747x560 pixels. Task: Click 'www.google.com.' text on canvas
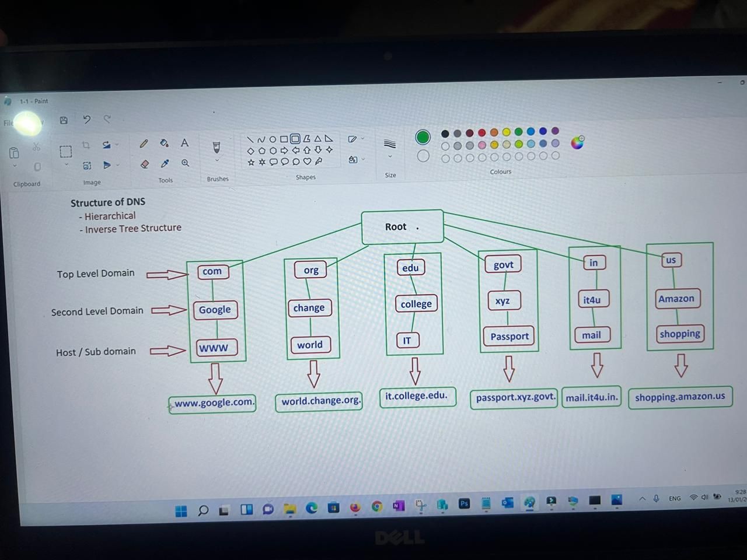[214, 402]
